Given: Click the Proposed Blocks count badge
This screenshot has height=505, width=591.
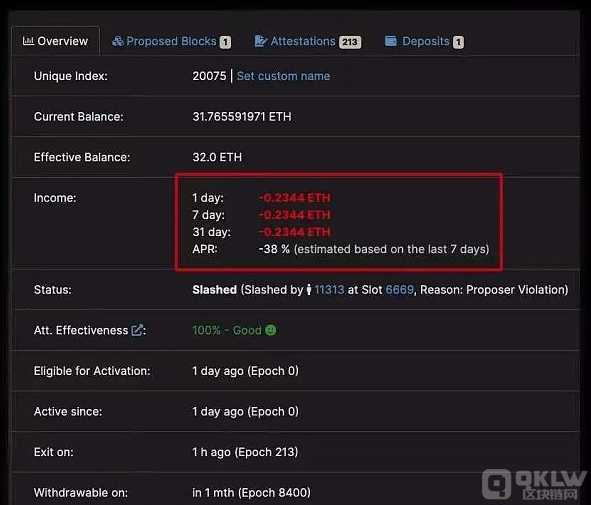Looking at the screenshot, I should click(x=225, y=42).
